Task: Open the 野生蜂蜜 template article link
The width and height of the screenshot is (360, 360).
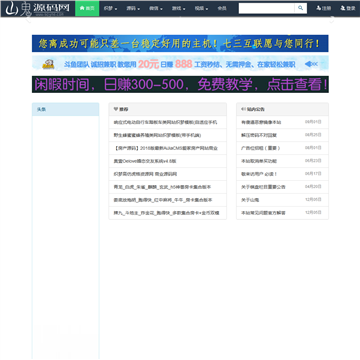Action: pyautogui.click(x=157, y=135)
